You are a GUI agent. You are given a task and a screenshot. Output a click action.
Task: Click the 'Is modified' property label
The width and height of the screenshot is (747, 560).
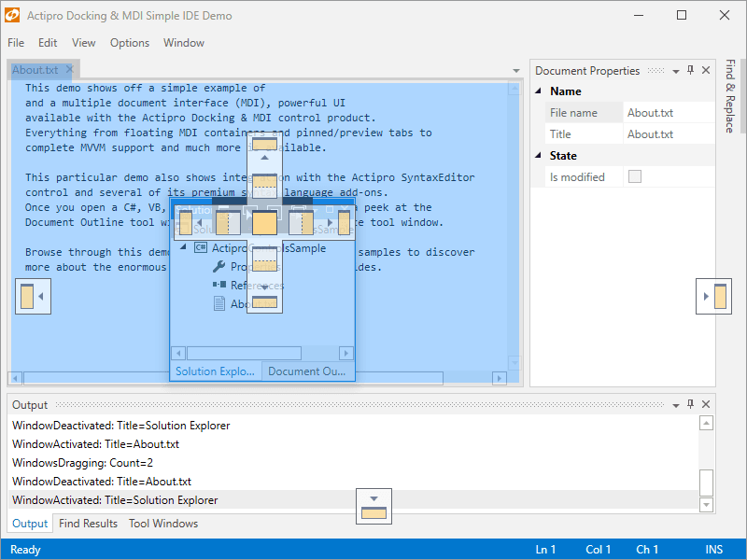[x=577, y=176]
